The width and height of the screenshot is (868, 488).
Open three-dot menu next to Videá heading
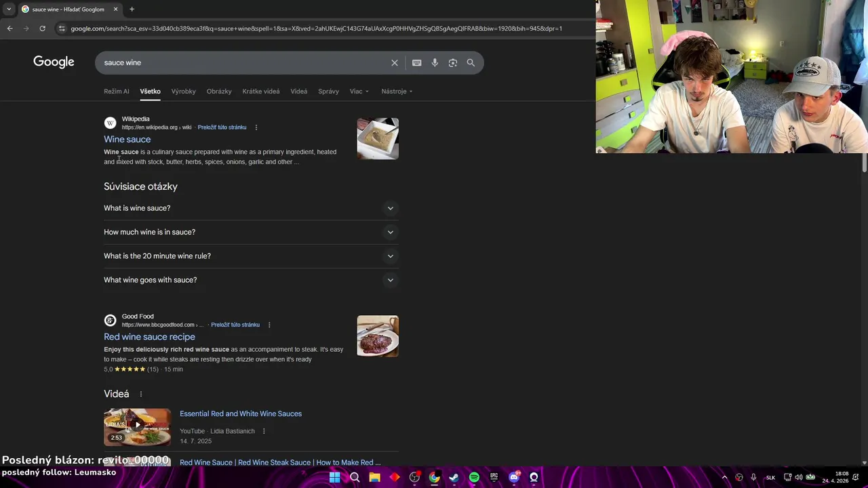141,394
